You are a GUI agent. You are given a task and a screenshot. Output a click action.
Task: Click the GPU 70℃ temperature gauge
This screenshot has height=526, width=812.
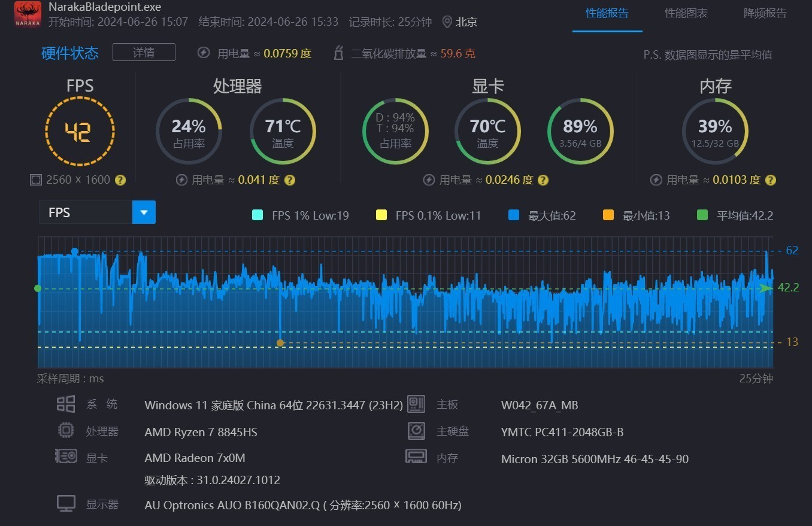487,131
